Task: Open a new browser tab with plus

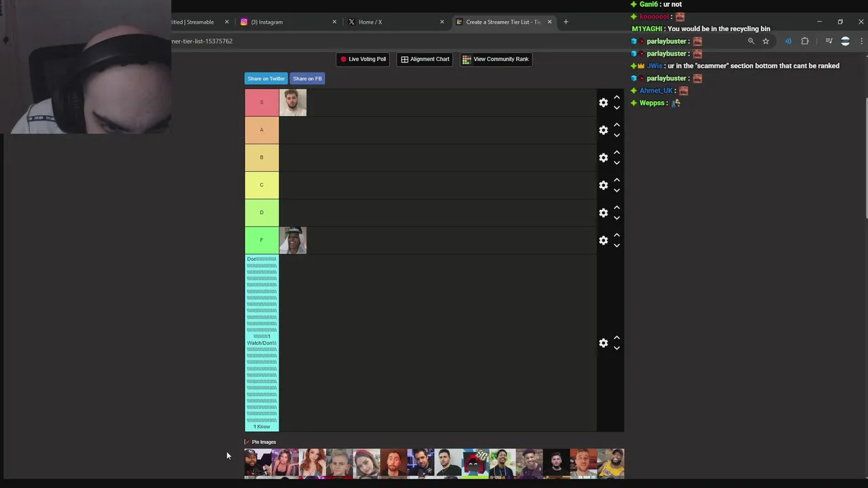Action: [566, 22]
